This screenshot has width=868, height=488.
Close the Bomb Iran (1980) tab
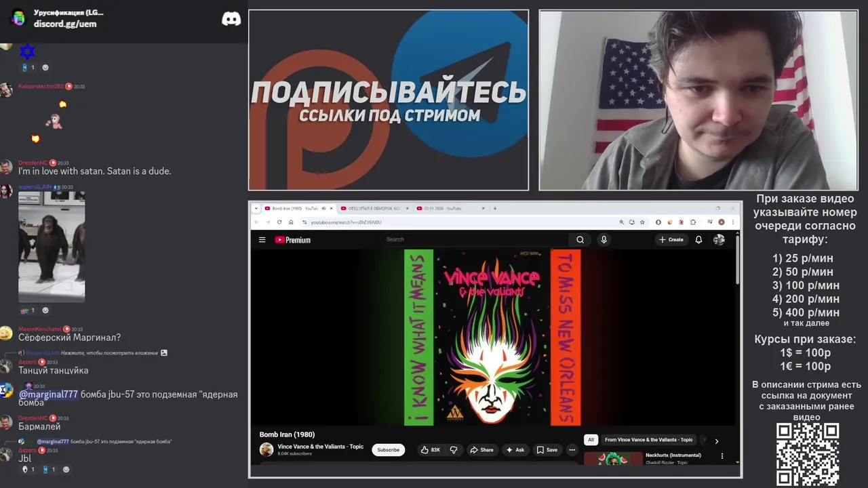coord(331,208)
